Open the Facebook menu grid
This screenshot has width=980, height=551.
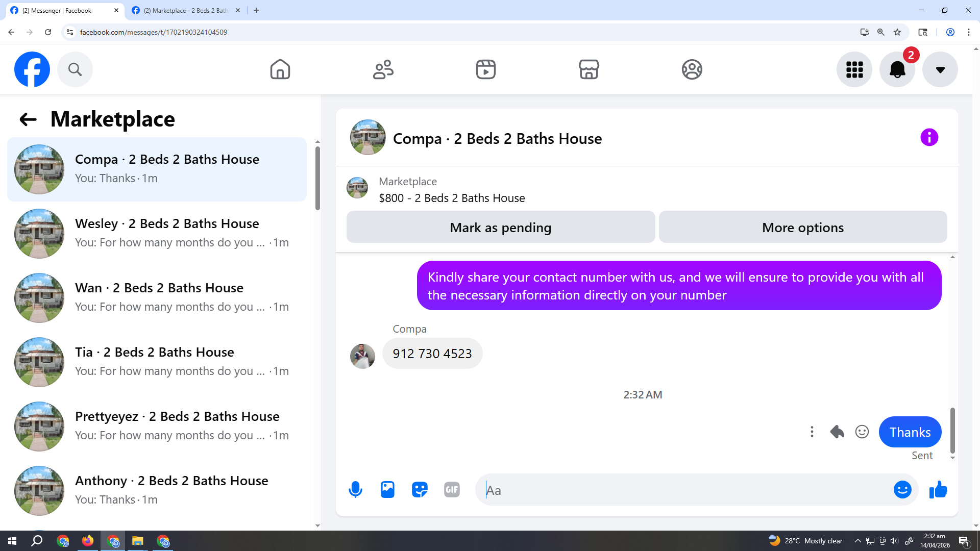point(854,69)
